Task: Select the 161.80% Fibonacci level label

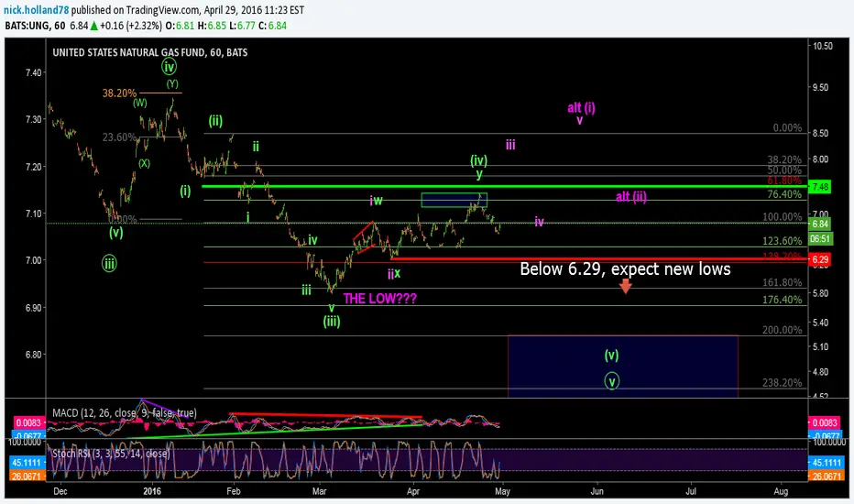Action: pyautogui.click(x=783, y=283)
